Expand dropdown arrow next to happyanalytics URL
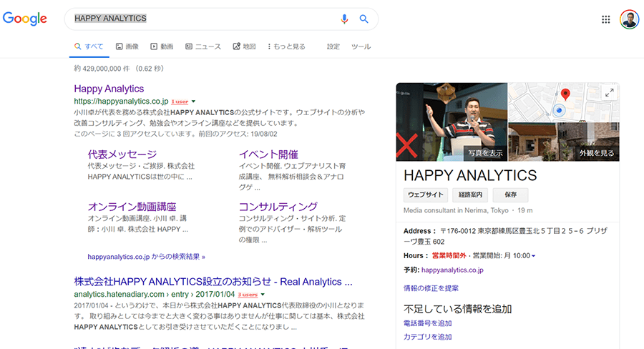Image resolution: width=644 pixels, height=349 pixels. point(193,102)
